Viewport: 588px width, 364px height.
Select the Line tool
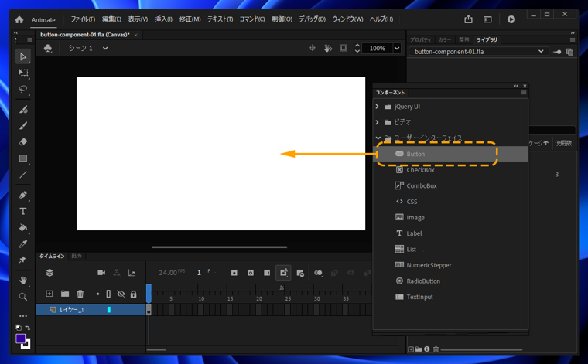tap(23, 175)
